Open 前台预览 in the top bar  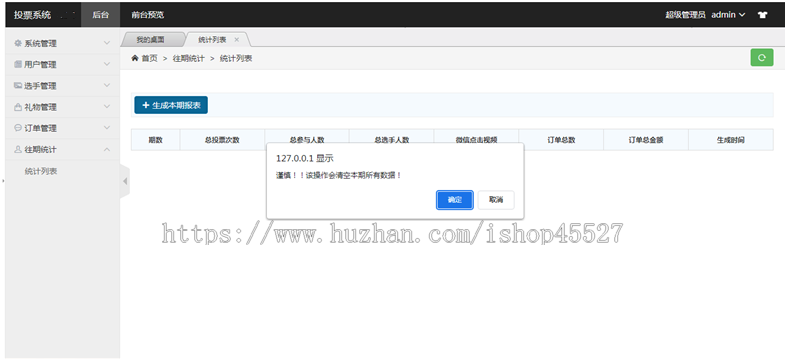[148, 15]
